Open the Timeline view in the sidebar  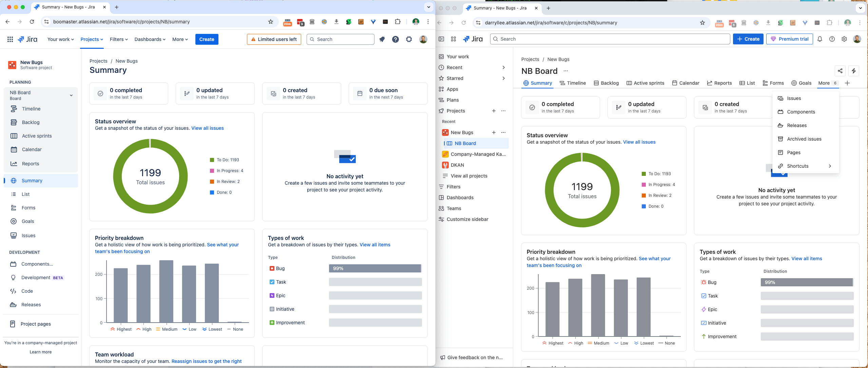tap(31, 109)
